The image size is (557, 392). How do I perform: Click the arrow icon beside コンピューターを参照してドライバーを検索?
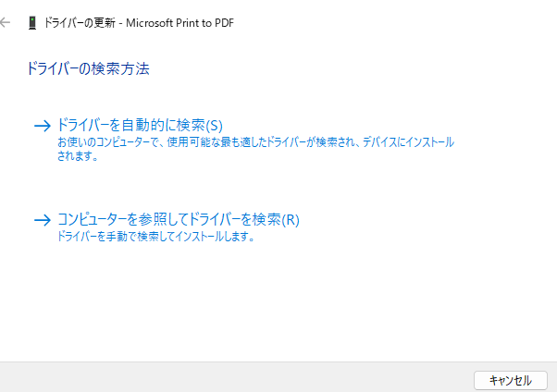pyautogui.click(x=41, y=220)
